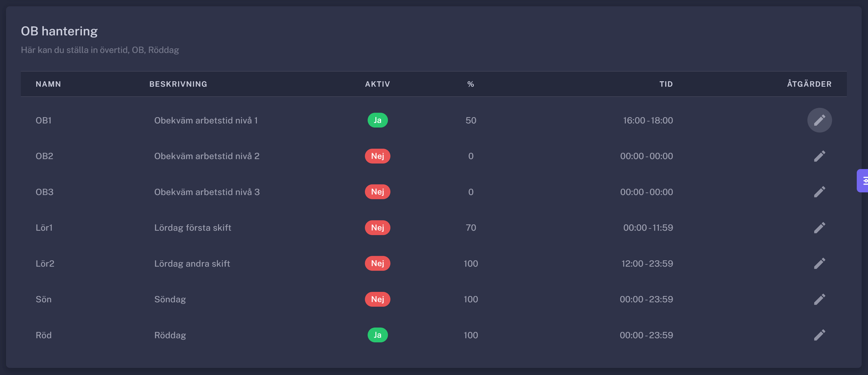Click the Ja badge on Röd row
868x375 pixels.
[x=377, y=335]
